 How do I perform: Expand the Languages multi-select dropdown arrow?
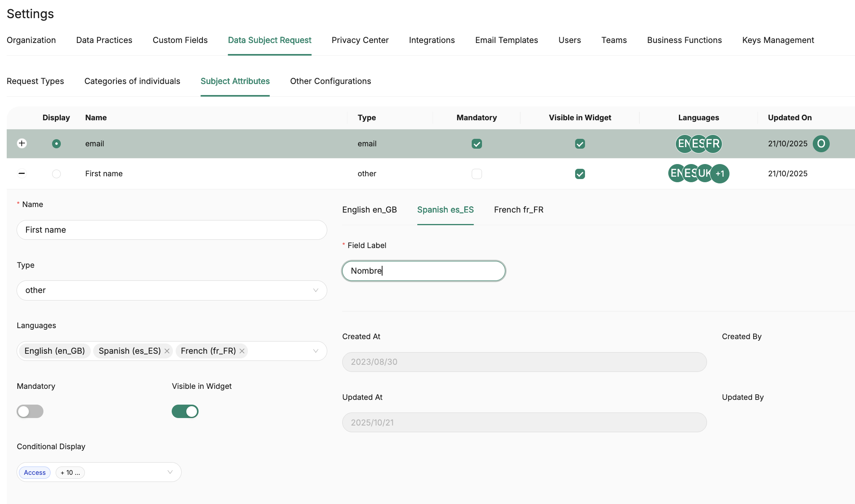pyautogui.click(x=315, y=351)
